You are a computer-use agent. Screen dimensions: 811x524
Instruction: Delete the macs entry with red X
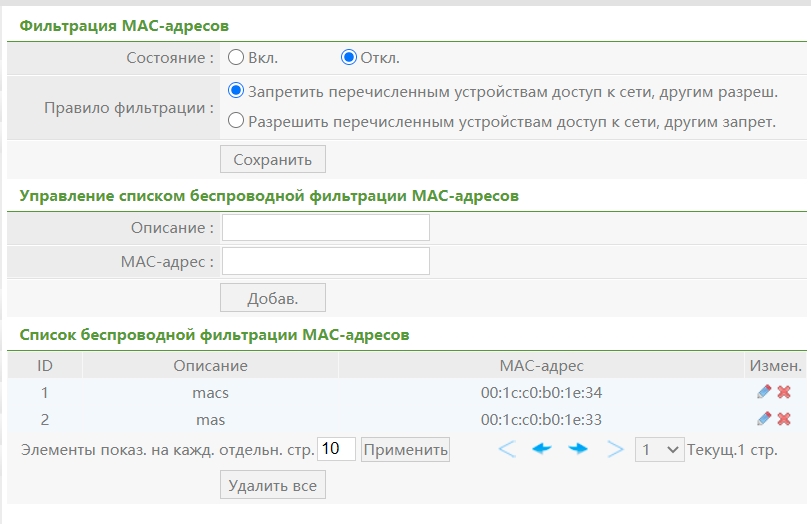(784, 393)
